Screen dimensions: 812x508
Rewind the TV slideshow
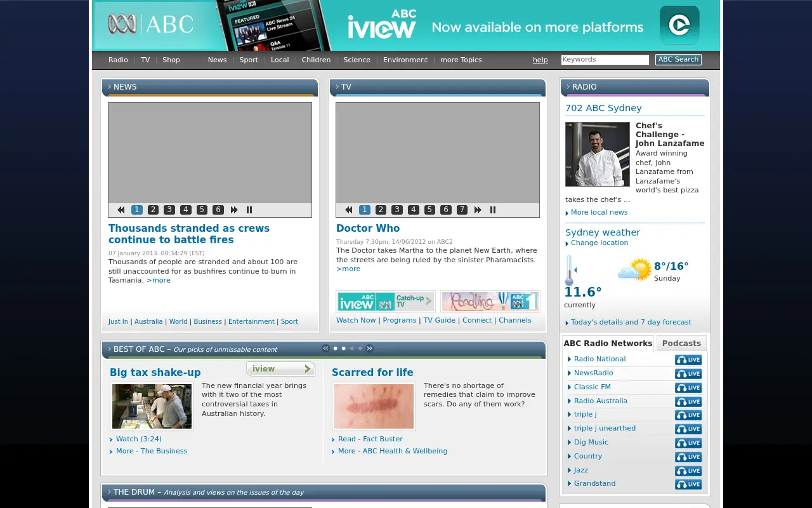pos(348,210)
